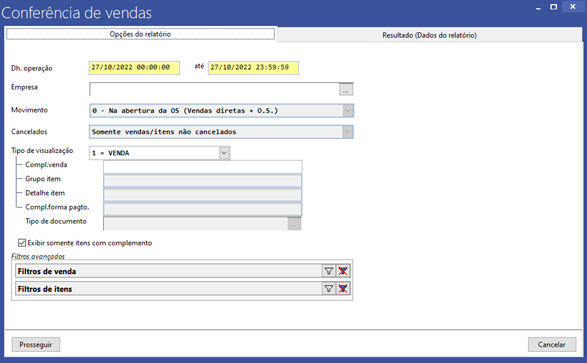Click the Compl.venda text field
587x363 pixels.
(x=203, y=167)
